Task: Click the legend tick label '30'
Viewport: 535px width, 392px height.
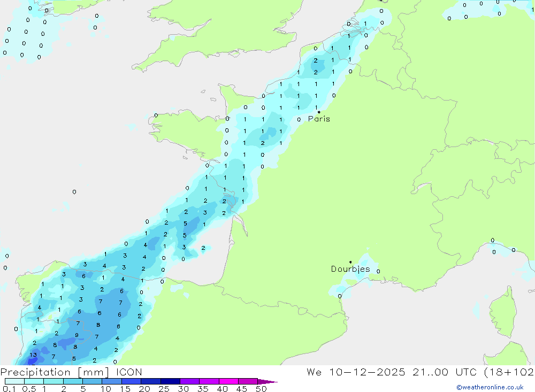Action: [x=184, y=389]
